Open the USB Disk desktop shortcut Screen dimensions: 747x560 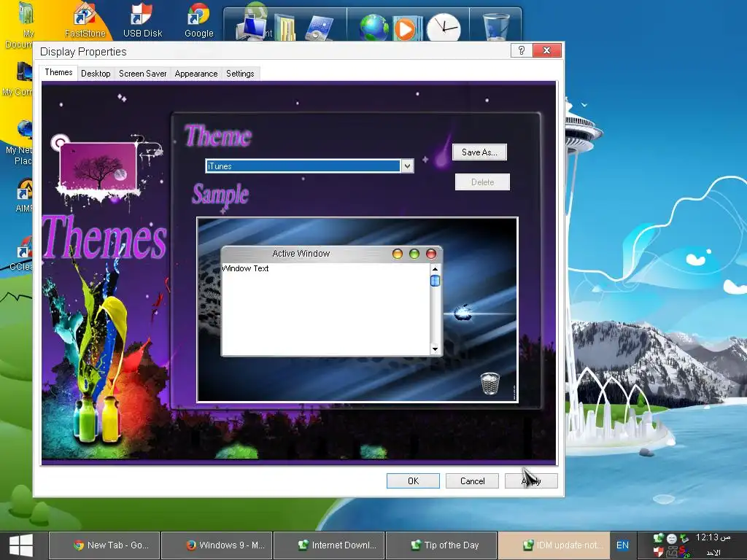point(142,20)
